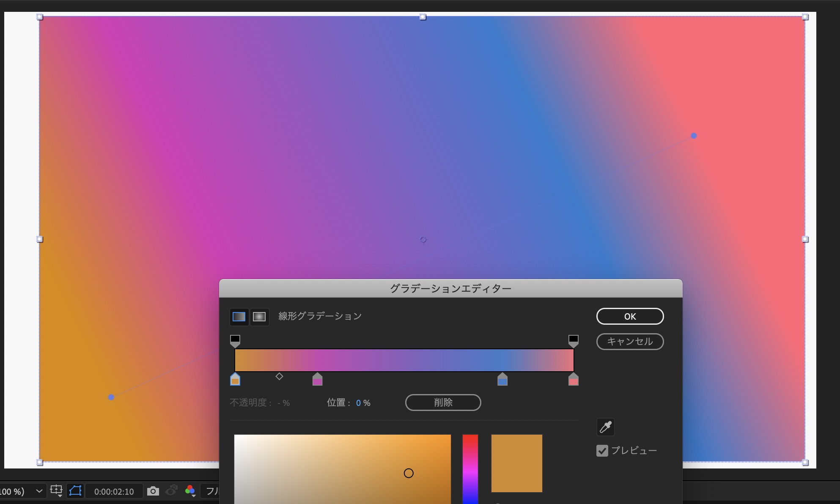Take a snapshot with the camera icon
The height and width of the screenshot is (504, 840).
153,491
